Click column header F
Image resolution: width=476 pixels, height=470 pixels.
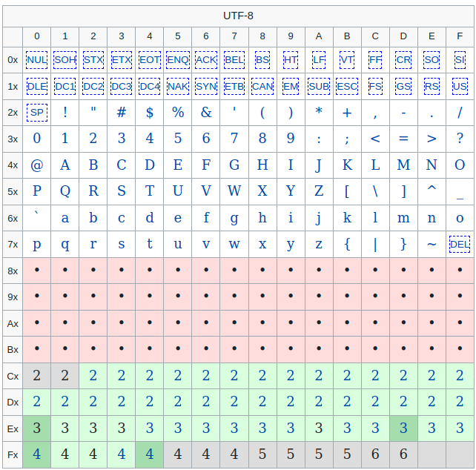460,36
